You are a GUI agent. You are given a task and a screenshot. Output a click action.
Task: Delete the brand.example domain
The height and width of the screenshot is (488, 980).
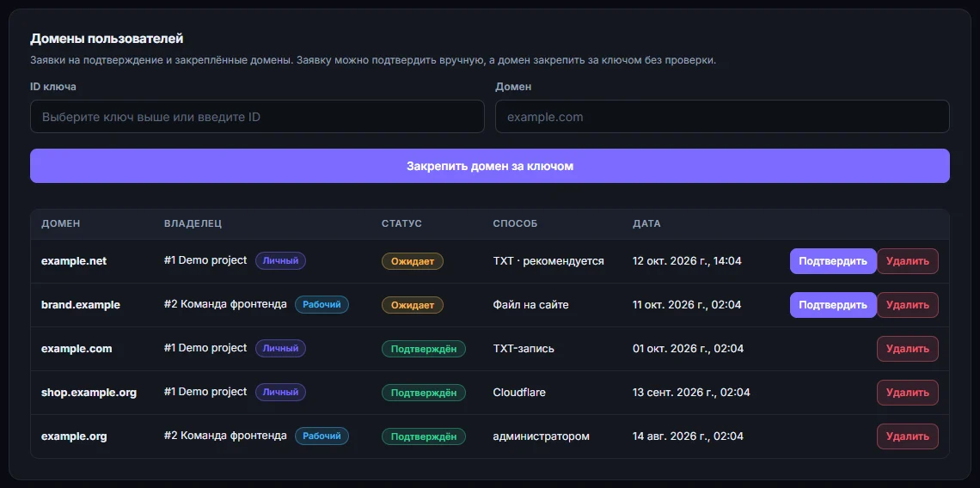point(908,305)
